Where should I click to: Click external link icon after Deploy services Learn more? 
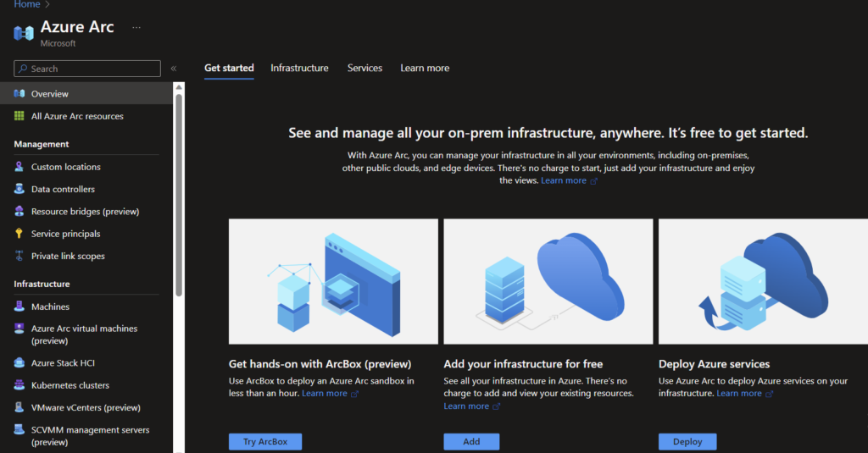(769, 394)
